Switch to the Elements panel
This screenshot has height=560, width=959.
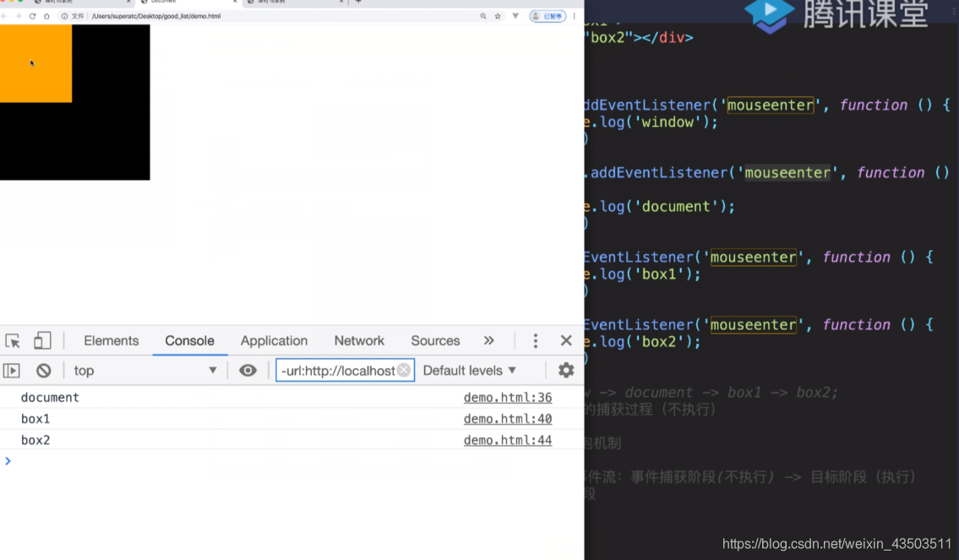pos(112,340)
